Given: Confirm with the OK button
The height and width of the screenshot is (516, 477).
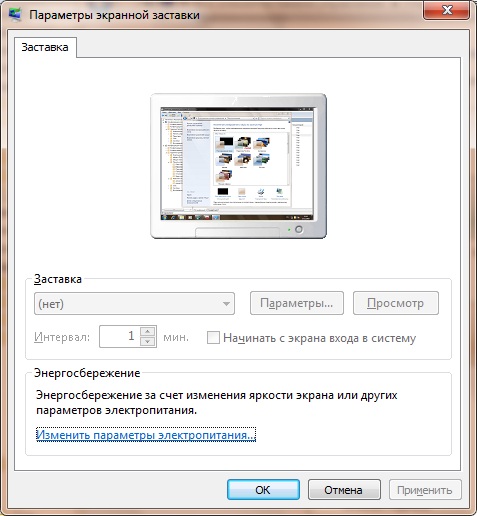Looking at the screenshot, I should click(x=263, y=490).
